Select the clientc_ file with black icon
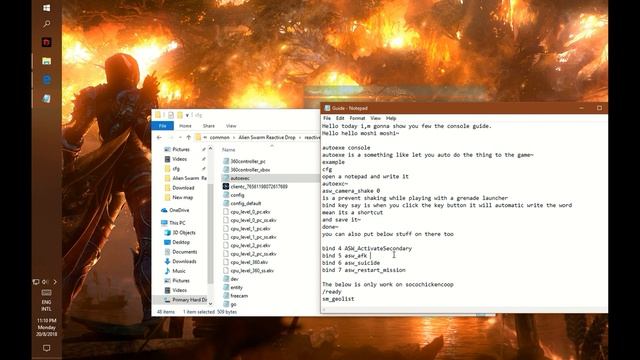The image size is (640, 360). (x=259, y=186)
